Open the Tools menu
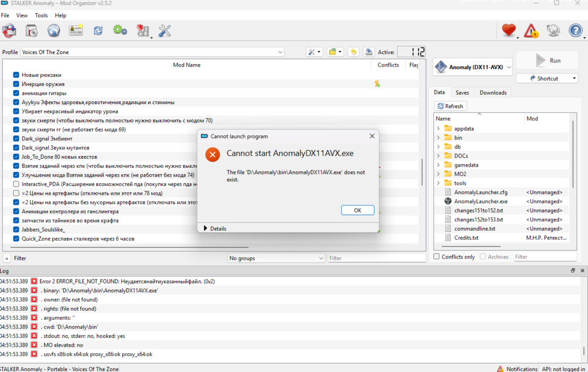 41,15
